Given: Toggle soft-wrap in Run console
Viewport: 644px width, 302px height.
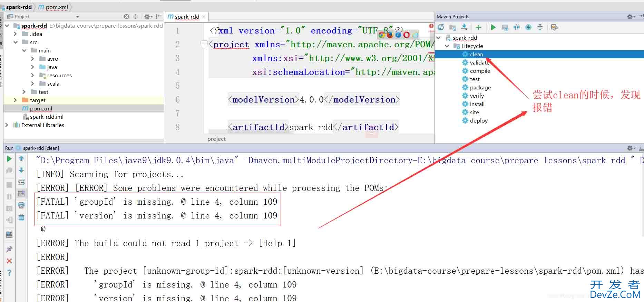Looking at the screenshot, I should tap(21, 182).
